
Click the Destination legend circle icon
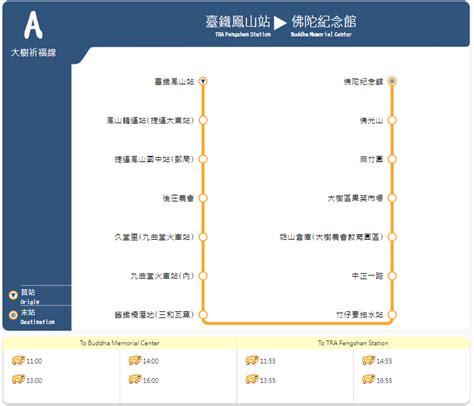(13, 315)
